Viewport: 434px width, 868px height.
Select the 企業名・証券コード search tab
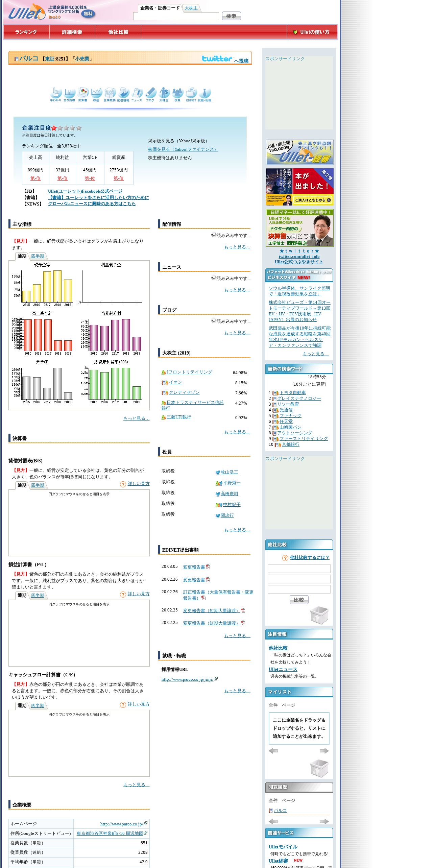pos(160,8)
